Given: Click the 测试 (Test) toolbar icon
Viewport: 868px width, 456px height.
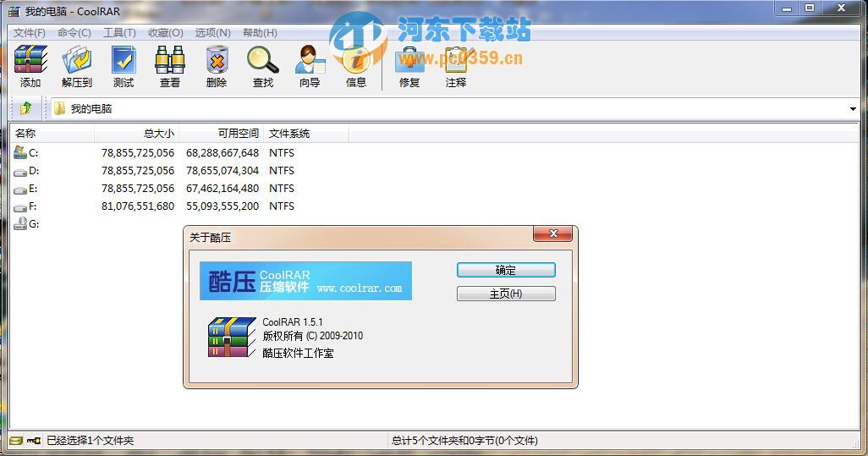Looking at the screenshot, I should [124, 59].
